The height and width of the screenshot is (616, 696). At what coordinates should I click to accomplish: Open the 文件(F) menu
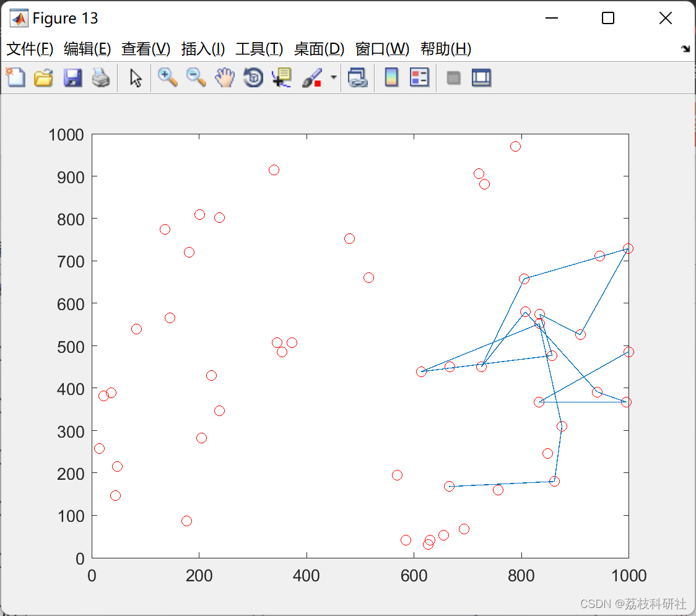[30, 49]
